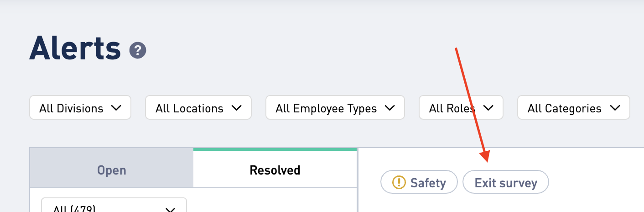The height and width of the screenshot is (212, 644).
Task: Expand the All Divisions filter dropdown
Action: click(80, 108)
